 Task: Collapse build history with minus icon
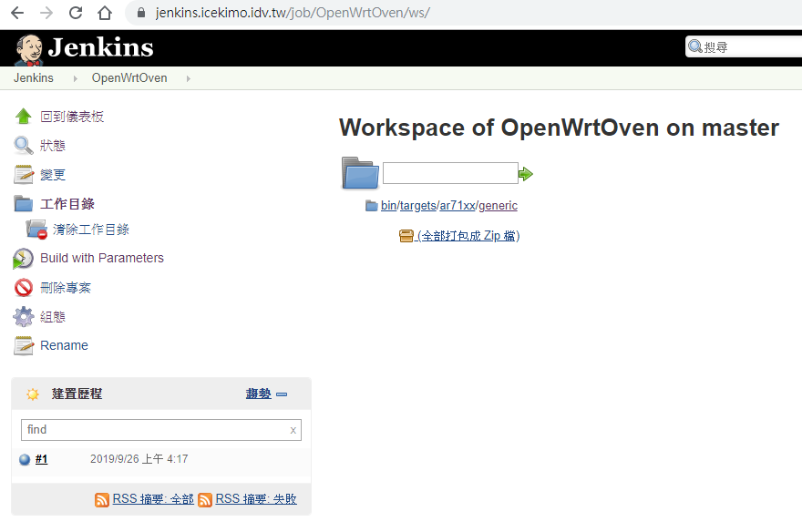(x=282, y=394)
